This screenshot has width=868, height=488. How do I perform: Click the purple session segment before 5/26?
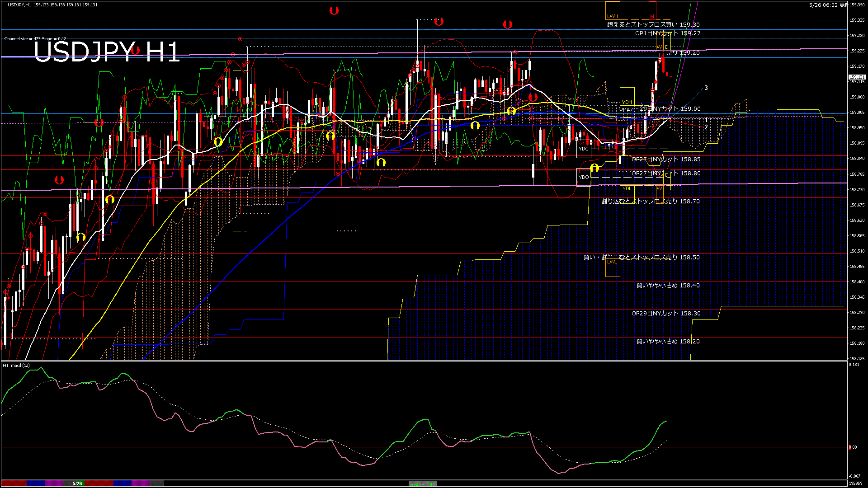tap(54, 483)
